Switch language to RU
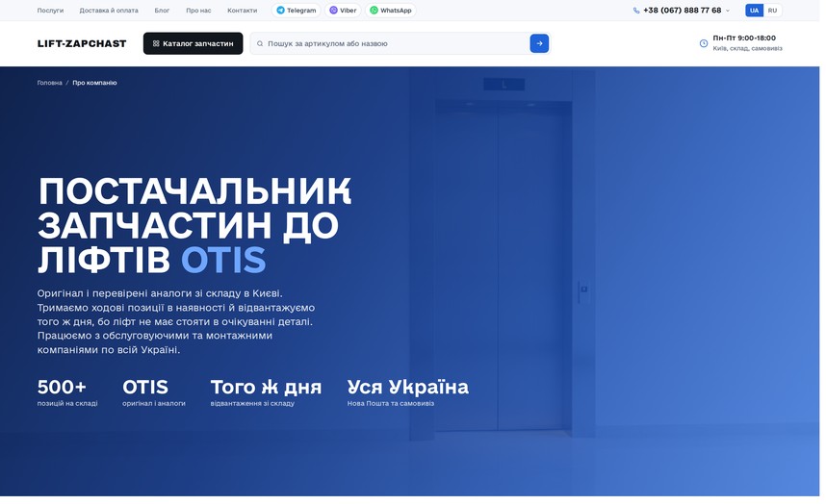826x504 pixels. 772,11
